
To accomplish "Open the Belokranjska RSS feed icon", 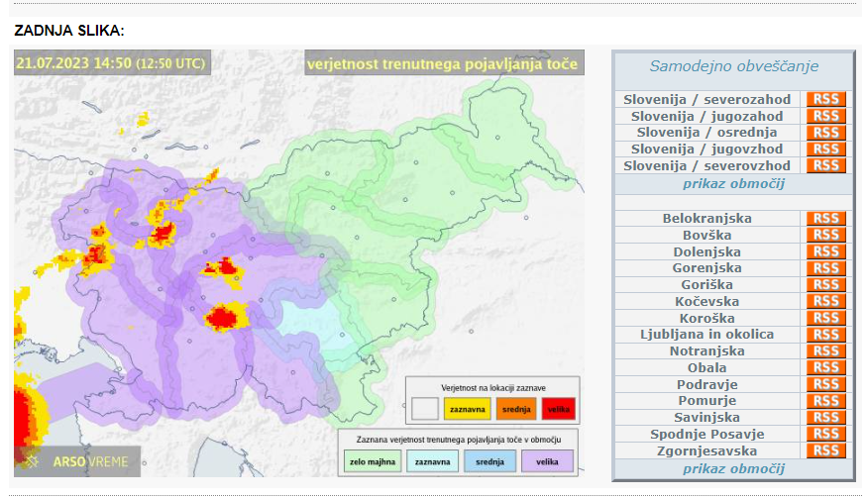I will (826, 219).
